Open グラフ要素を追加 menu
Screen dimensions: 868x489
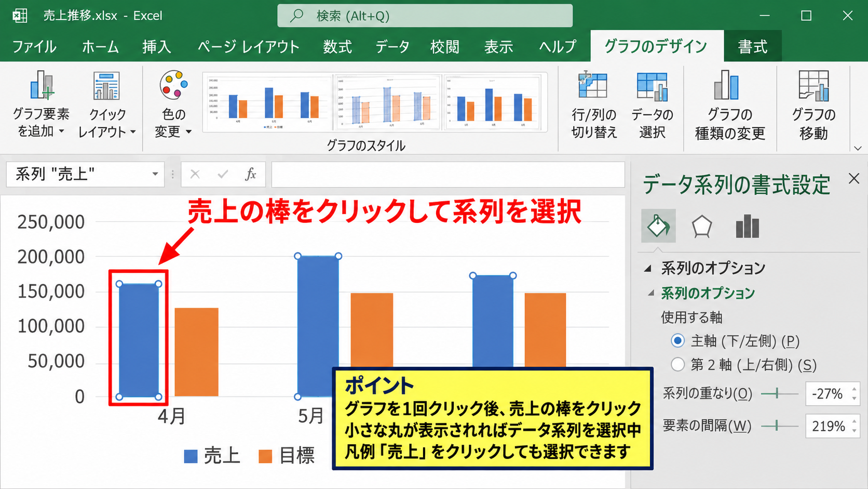pos(41,104)
